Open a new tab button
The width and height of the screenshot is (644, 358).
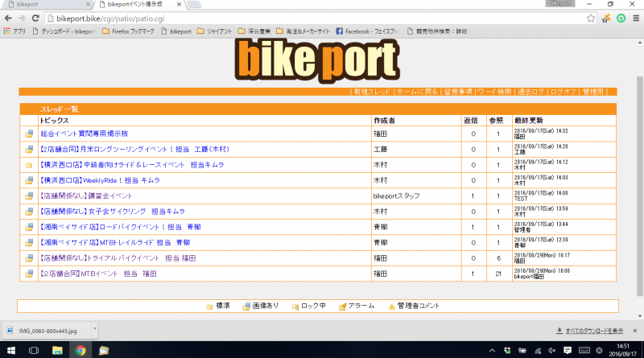(194, 5)
